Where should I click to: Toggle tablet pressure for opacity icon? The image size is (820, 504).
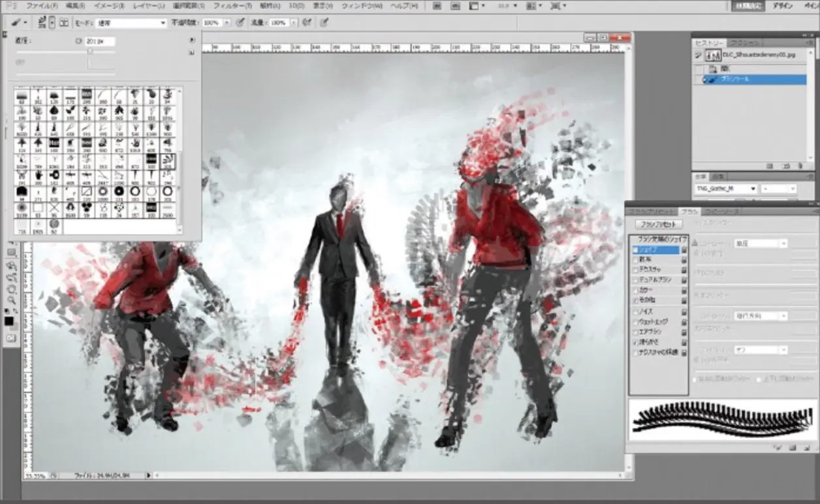240,22
